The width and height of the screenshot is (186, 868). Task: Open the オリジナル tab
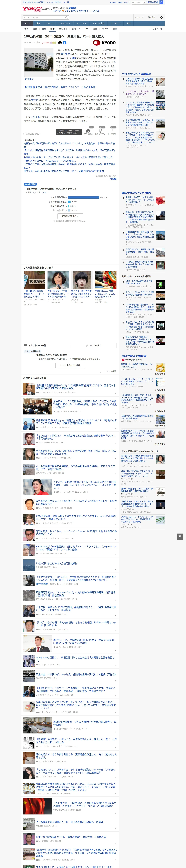click(81, 23)
